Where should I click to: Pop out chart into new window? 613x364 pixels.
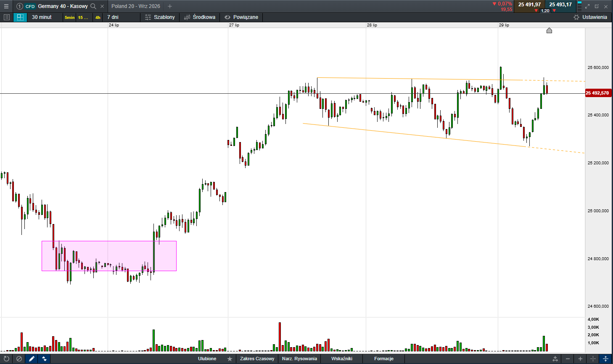point(597,6)
